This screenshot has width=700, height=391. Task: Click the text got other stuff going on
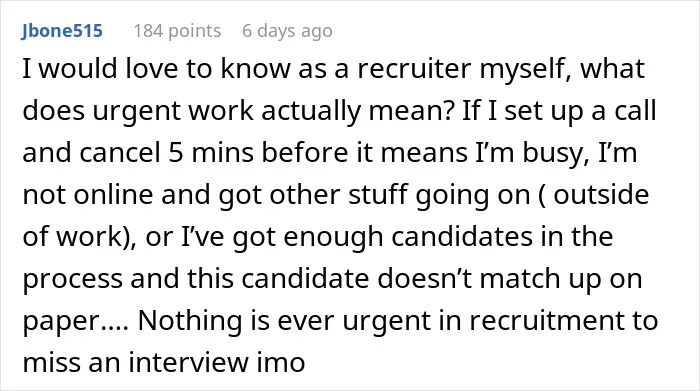tap(374, 196)
